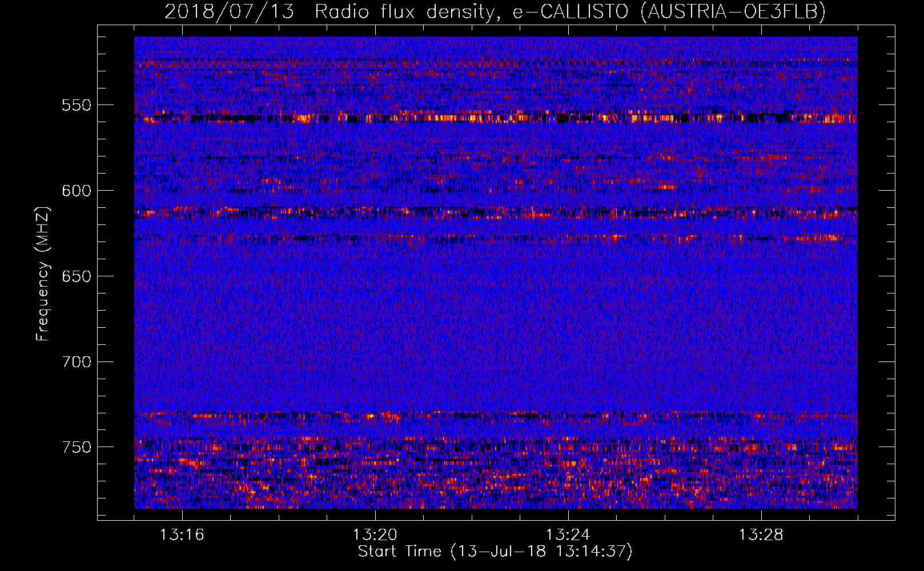Click the 600 frequency tick label
The width and height of the screenshot is (924, 571).
(77, 191)
